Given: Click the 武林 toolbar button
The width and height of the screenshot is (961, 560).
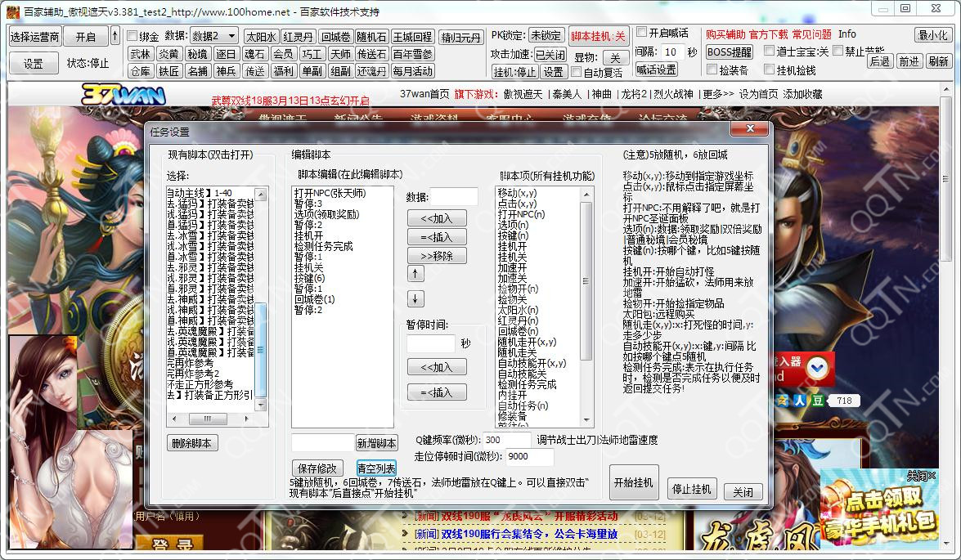Looking at the screenshot, I should (141, 54).
